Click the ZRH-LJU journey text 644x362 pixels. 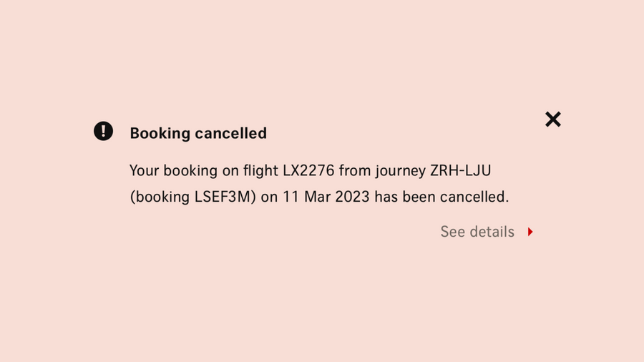[x=460, y=171]
